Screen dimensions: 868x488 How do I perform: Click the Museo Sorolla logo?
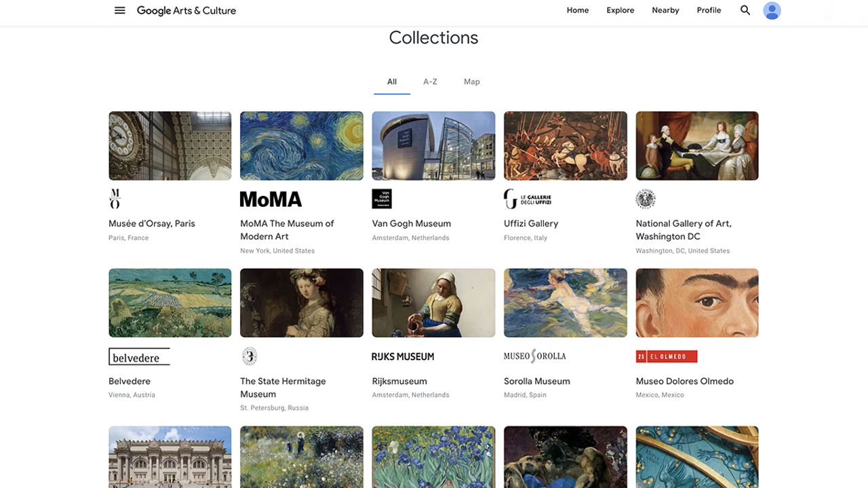point(534,356)
